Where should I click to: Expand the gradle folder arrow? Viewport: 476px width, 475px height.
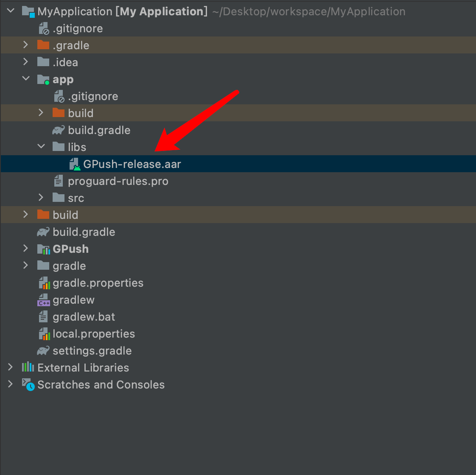click(26, 265)
